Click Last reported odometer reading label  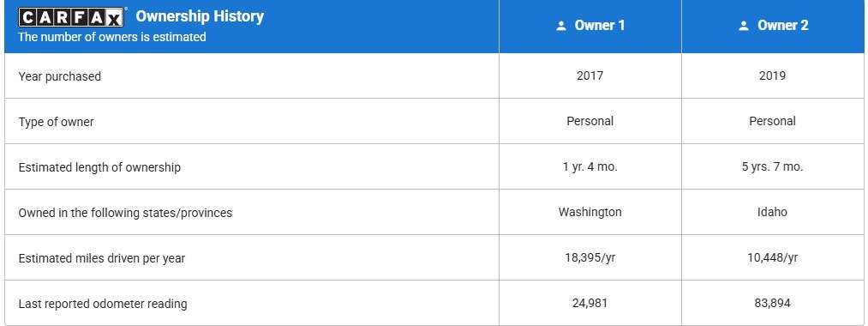click(x=103, y=304)
